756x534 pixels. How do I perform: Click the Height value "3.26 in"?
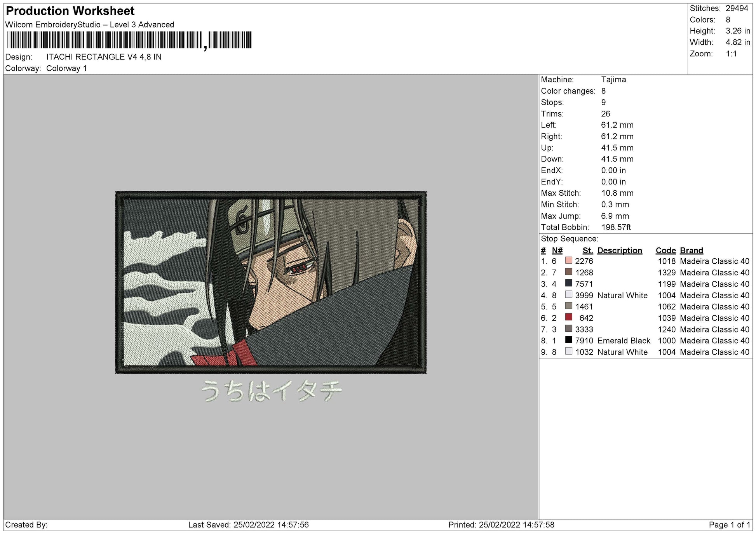click(x=738, y=31)
